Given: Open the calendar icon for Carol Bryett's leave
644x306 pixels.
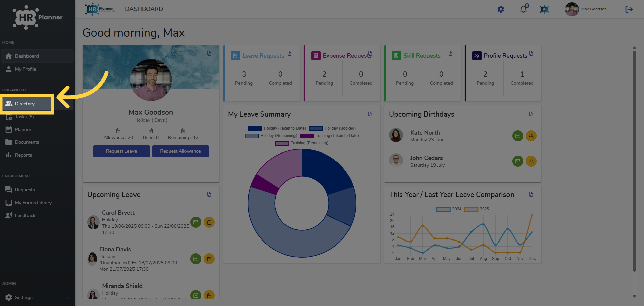Looking at the screenshot, I should [x=209, y=222].
